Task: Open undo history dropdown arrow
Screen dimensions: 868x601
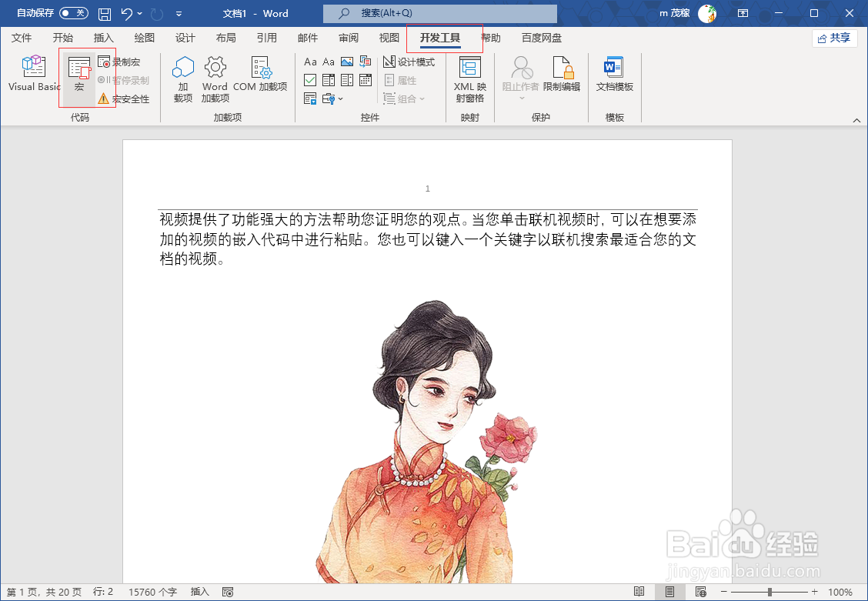Action: point(139,13)
